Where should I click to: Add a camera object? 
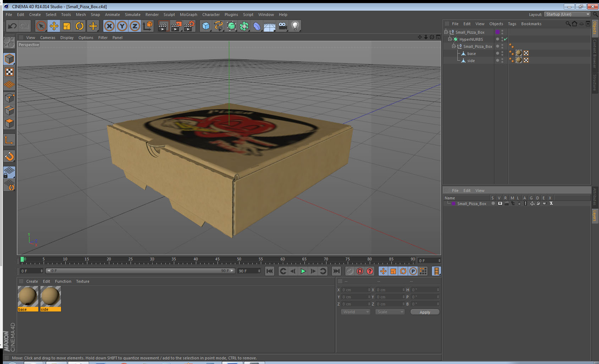(282, 26)
